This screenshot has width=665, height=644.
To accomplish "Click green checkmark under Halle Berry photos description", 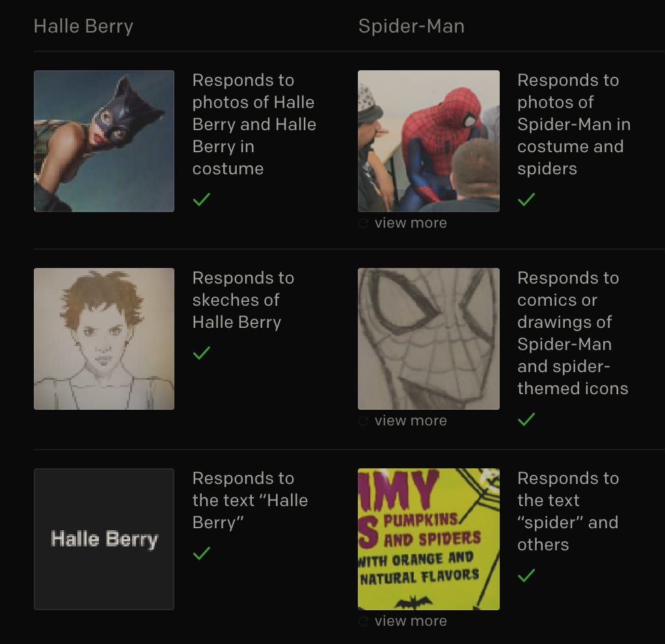I will 202,199.
